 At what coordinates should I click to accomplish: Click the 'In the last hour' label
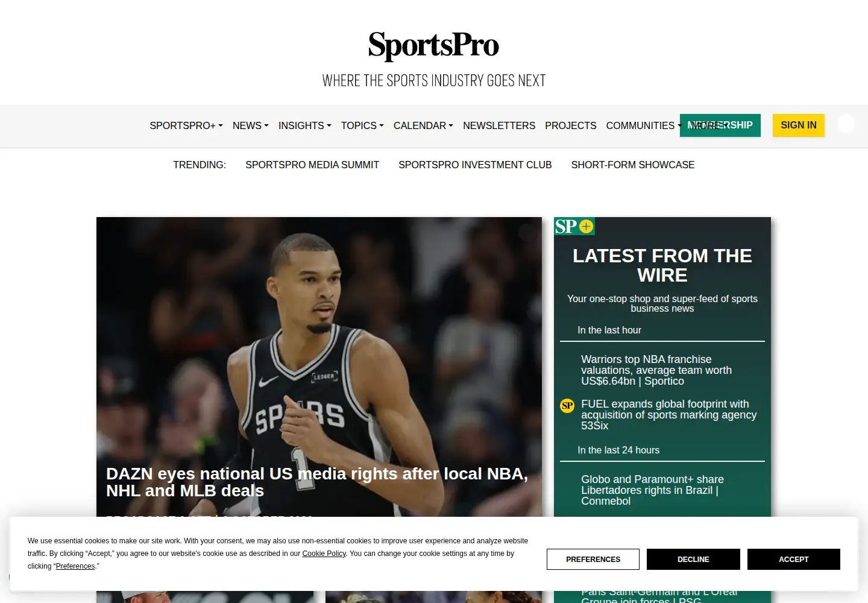(609, 330)
